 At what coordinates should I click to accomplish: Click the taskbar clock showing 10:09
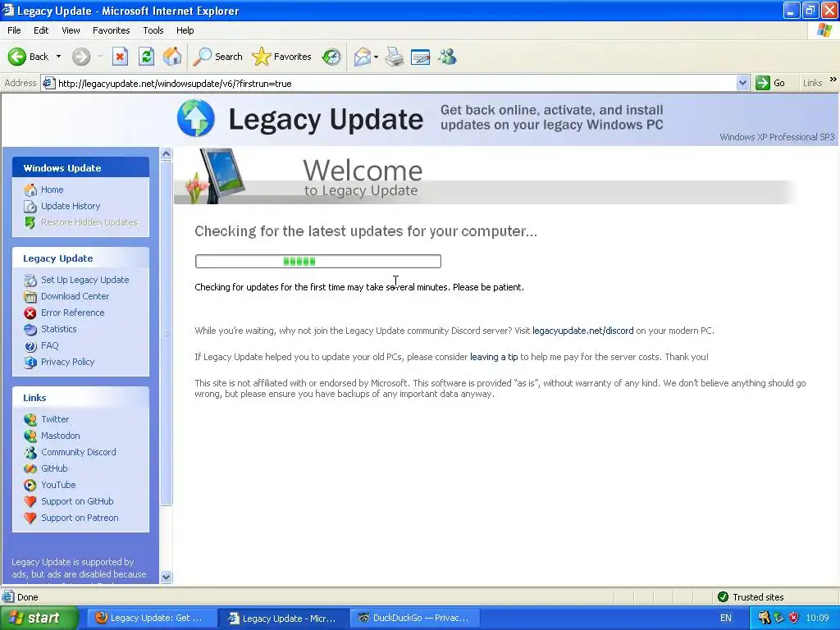[x=817, y=618]
